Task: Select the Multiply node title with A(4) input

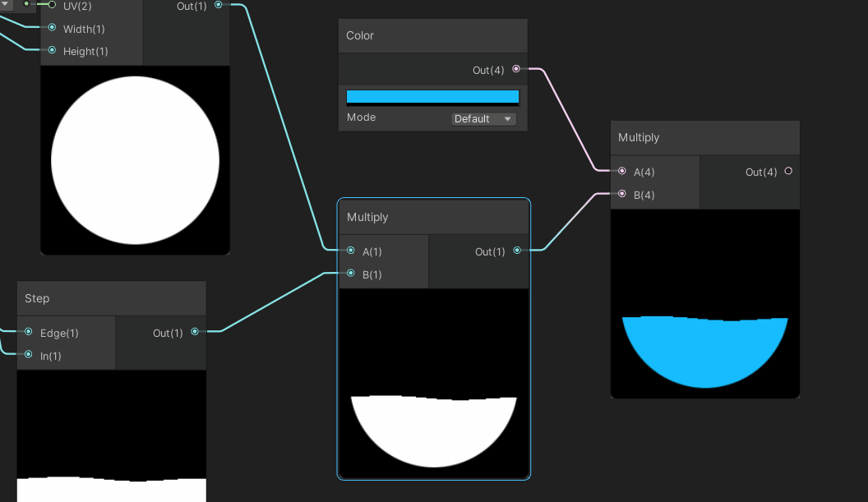Action: [x=705, y=138]
